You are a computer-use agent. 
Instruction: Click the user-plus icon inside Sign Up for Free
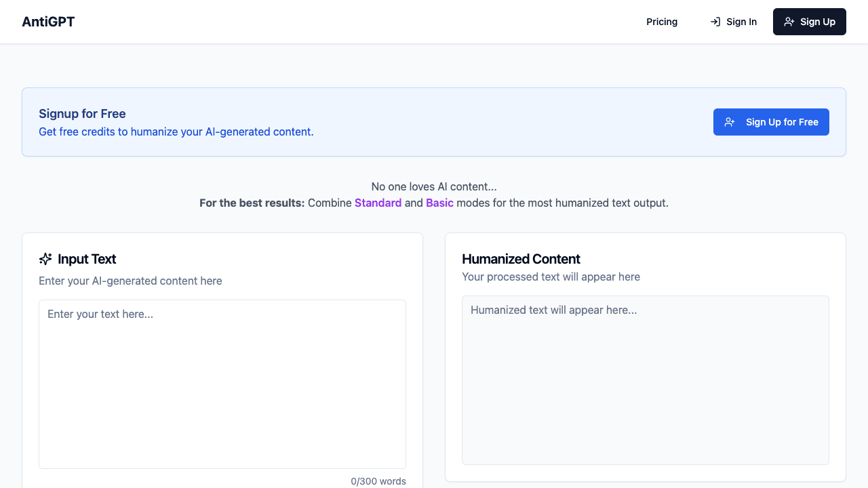point(729,122)
